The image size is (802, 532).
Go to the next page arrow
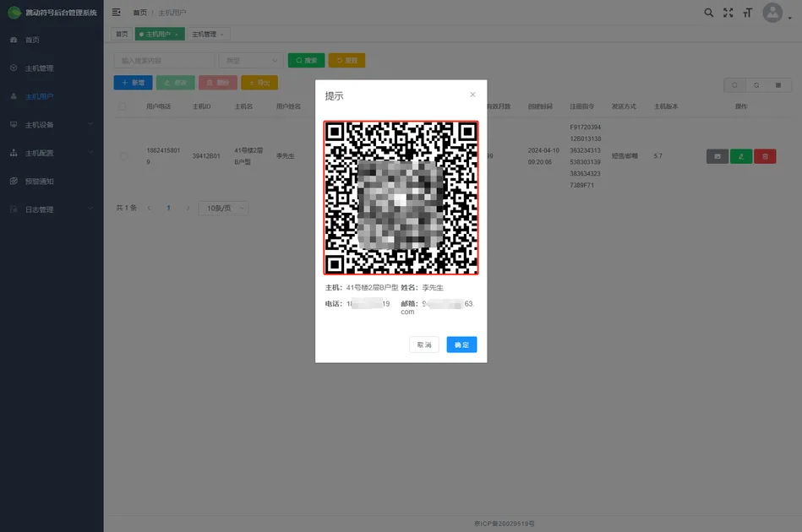tap(188, 208)
